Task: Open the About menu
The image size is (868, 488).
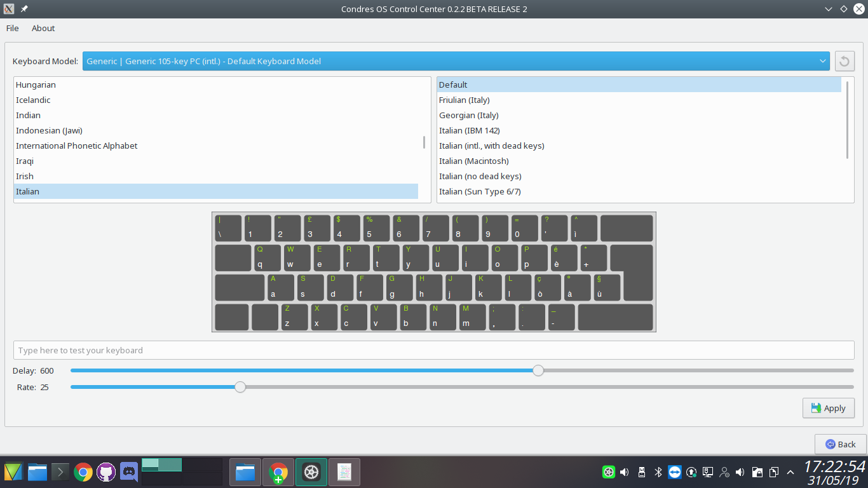Action: click(x=43, y=28)
